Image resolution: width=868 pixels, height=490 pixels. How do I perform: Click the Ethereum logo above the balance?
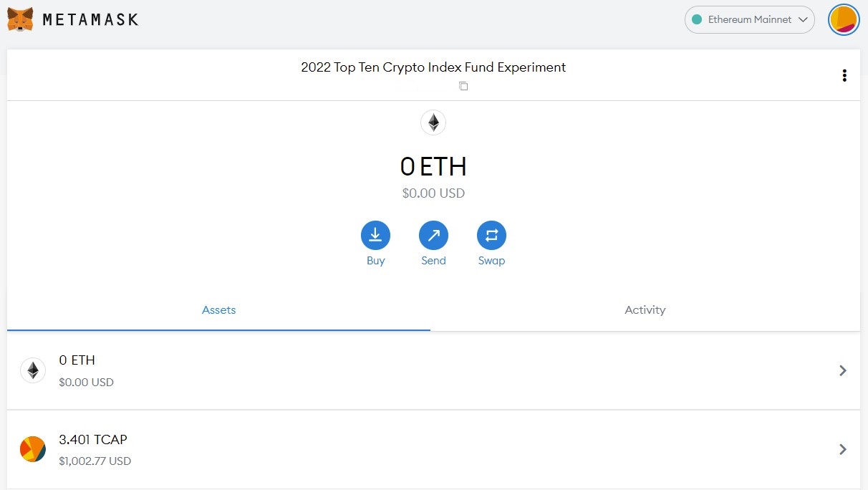point(433,123)
